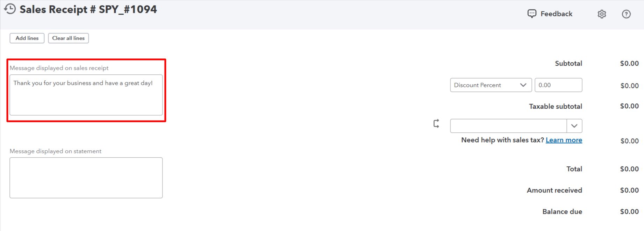The width and height of the screenshot is (644, 231).
Task: Click the Feedback text label
Action: tap(556, 14)
